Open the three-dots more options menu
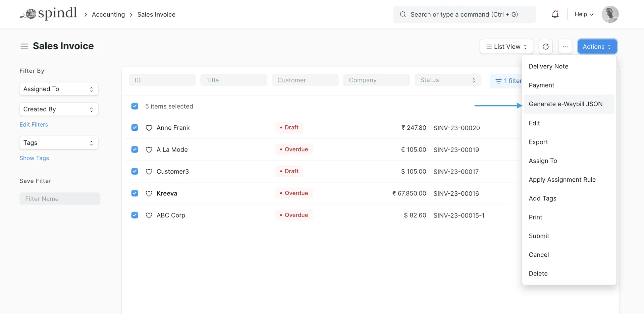This screenshot has height=314, width=644. tap(565, 47)
